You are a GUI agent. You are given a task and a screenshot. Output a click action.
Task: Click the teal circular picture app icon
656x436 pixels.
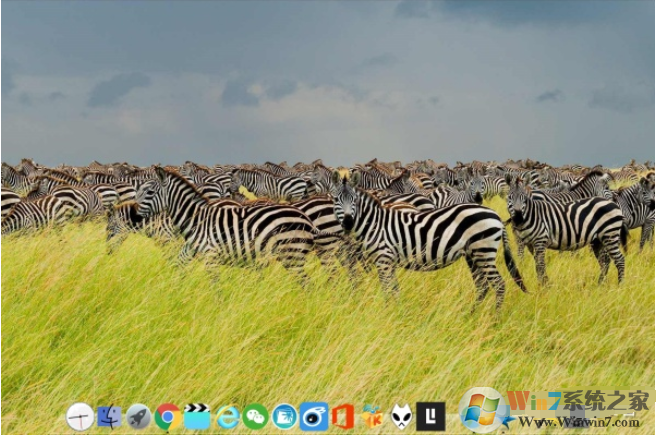(285, 417)
